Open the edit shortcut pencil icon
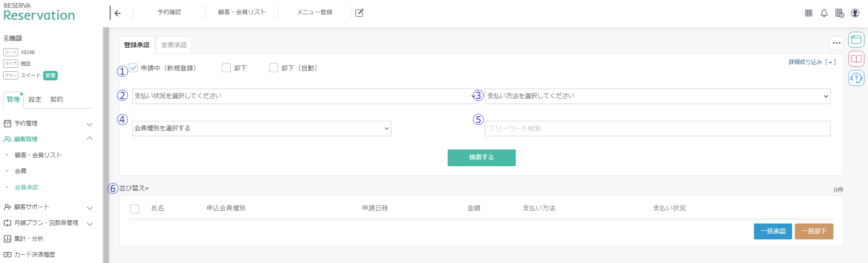868x263 pixels. 359,13
